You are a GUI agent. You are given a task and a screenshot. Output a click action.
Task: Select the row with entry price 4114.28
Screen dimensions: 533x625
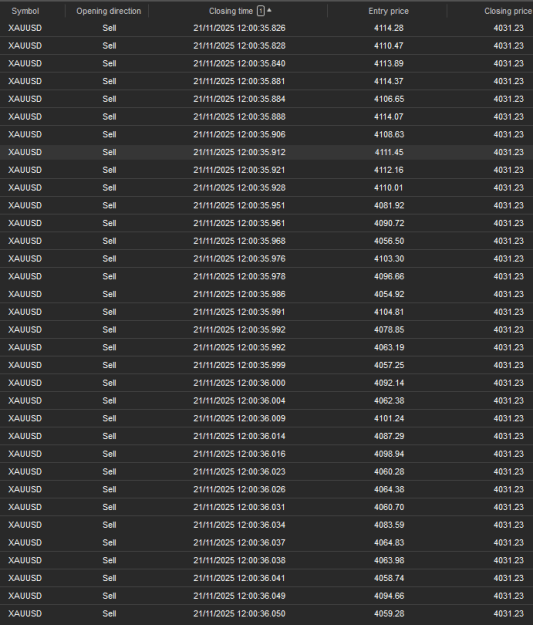[x=266, y=28]
